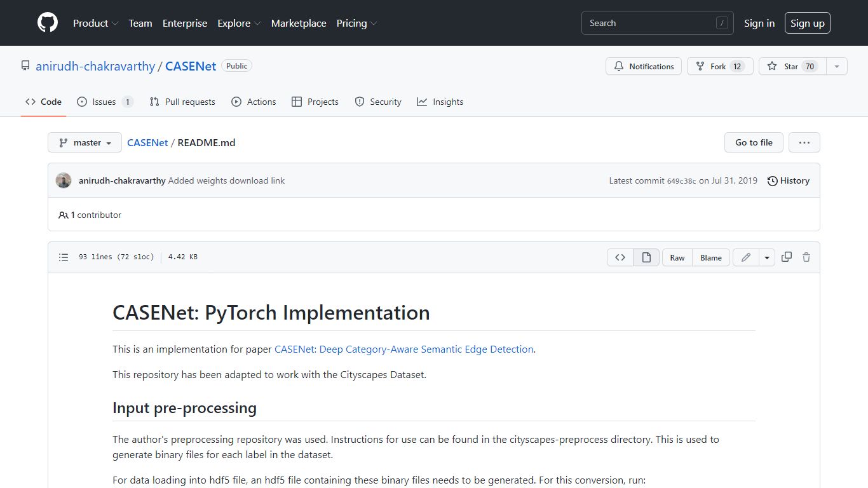
Task: Open the Raw file view
Action: (677, 257)
